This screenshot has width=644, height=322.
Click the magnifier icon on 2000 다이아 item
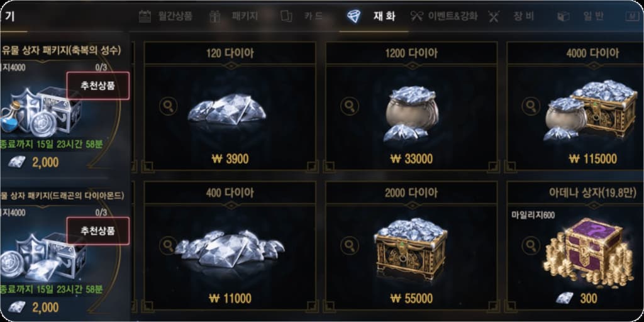point(350,246)
